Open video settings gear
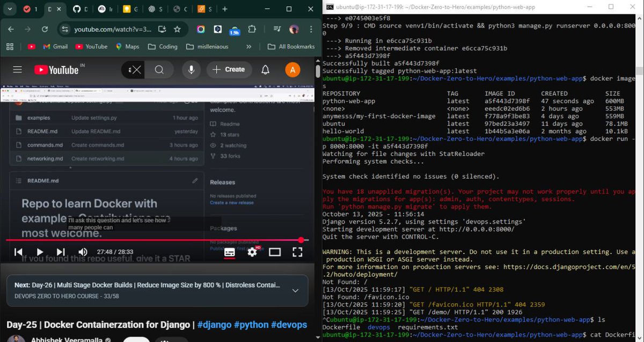 (x=252, y=252)
